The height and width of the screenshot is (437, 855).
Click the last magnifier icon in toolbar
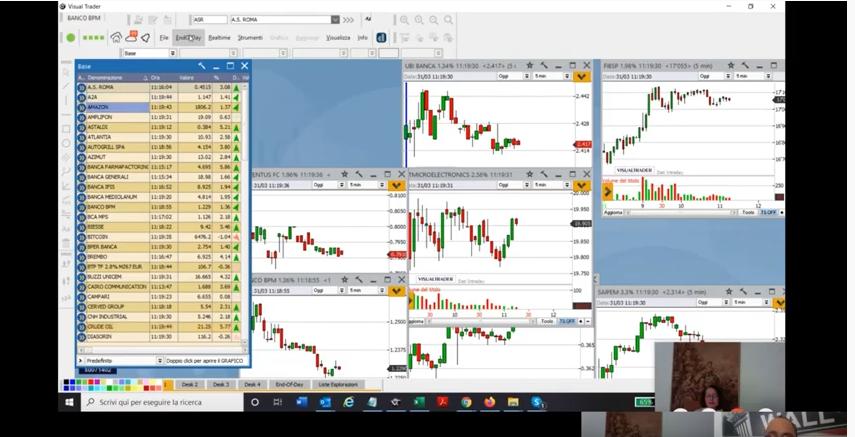[x=448, y=20]
